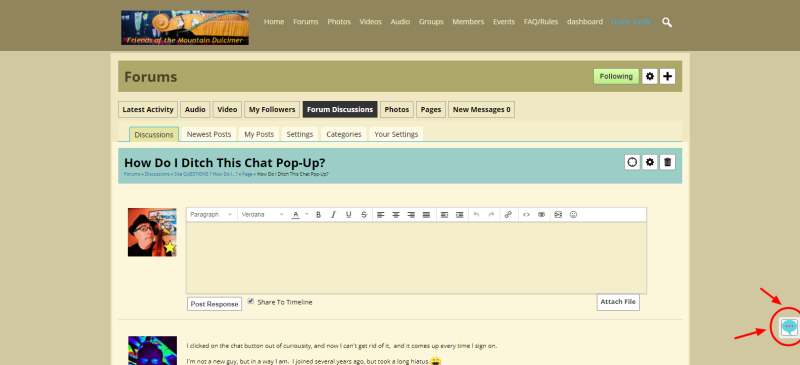
Task: Click the circle icon in discussion title bar
Action: 632,162
